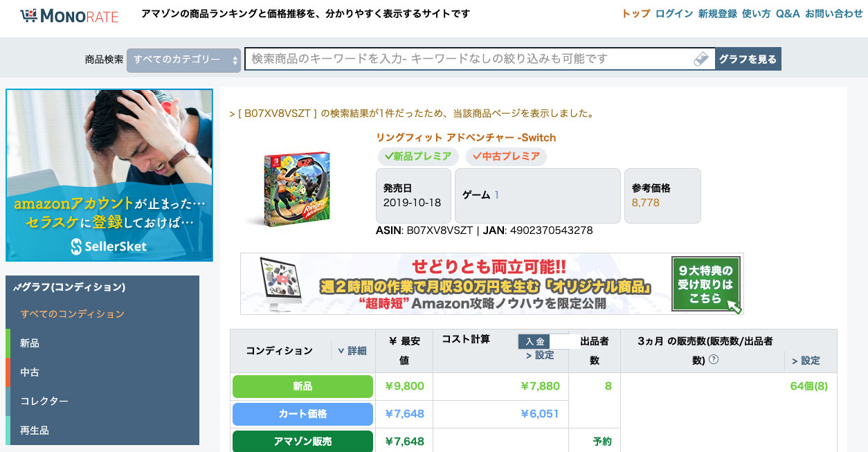
Task: Open the ゲーム ranking 1 link
Action: [496, 195]
